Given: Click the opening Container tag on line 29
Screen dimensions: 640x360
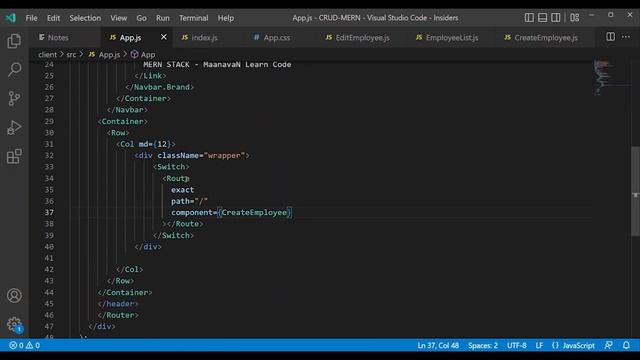Looking at the screenshot, I should [x=122, y=121].
